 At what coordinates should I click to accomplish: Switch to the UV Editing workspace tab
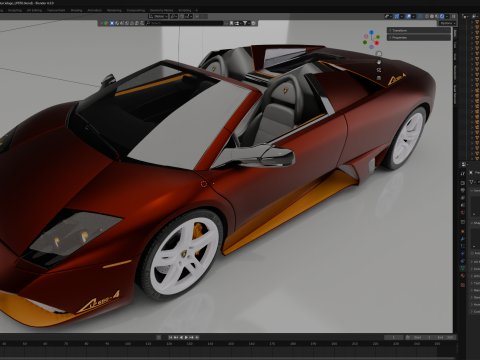[34, 10]
